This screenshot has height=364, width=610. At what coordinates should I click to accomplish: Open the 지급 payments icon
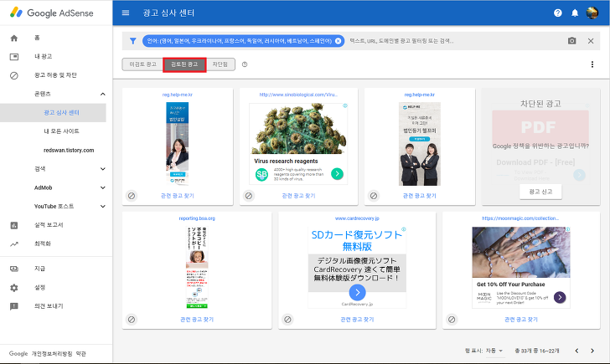14,269
